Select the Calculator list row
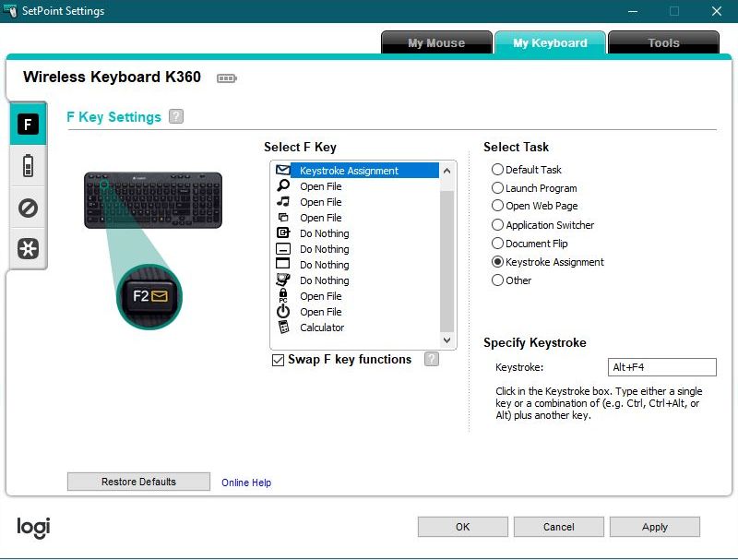 click(x=357, y=328)
